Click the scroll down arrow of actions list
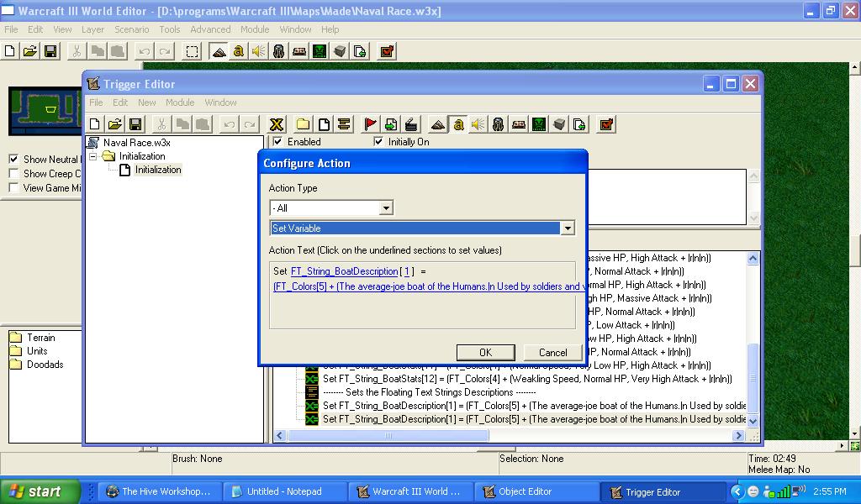The width and height of the screenshot is (861, 504). pos(753,421)
